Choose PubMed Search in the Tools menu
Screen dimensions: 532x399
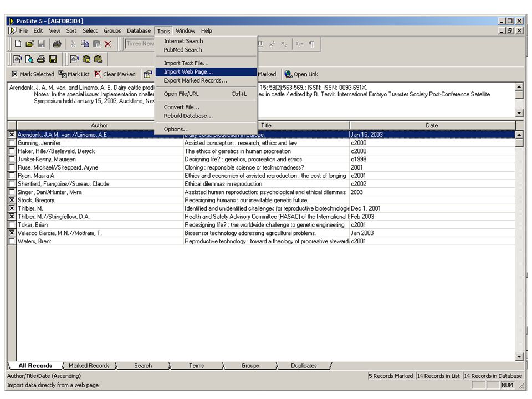(x=206, y=50)
